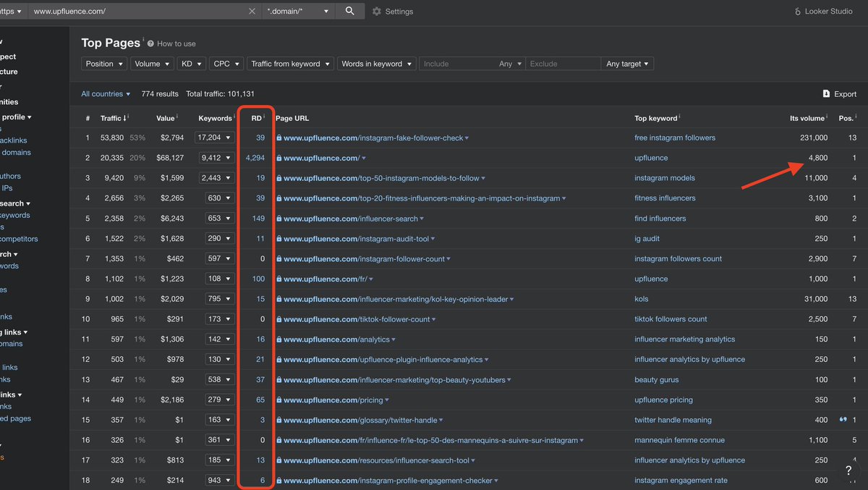Open the All countries dropdown
The width and height of the screenshot is (868, 490).
[x=106, y=93]
